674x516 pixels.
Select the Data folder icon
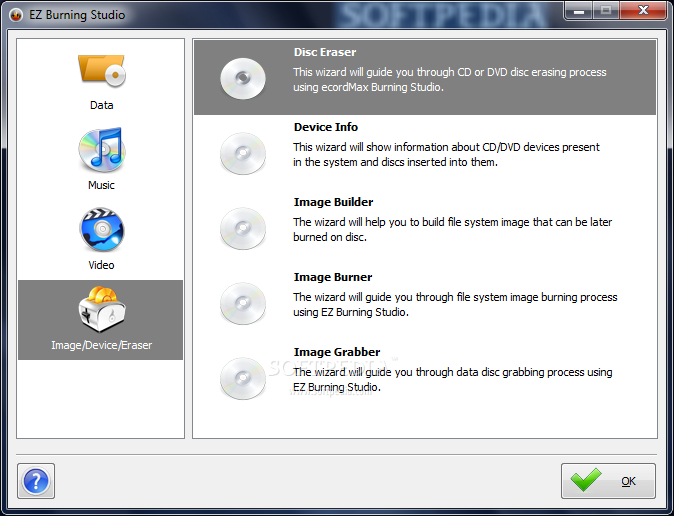click(101, 70)
